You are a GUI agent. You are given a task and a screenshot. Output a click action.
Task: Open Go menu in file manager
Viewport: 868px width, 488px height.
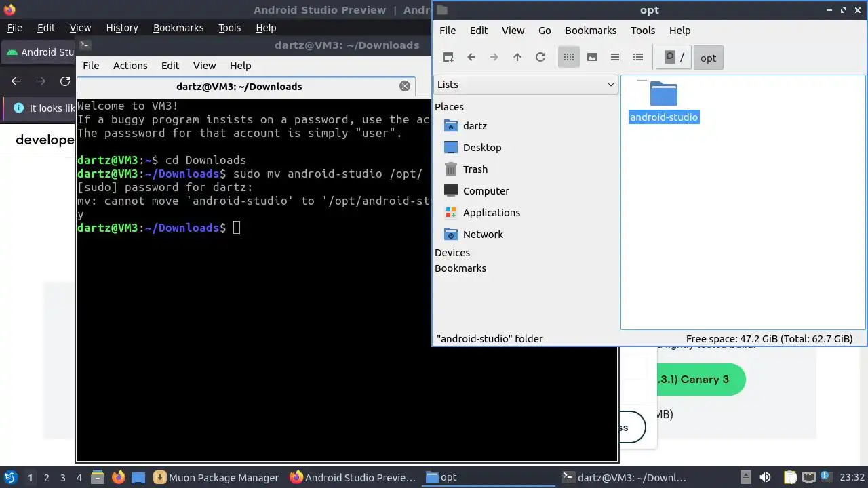[545, 30]
